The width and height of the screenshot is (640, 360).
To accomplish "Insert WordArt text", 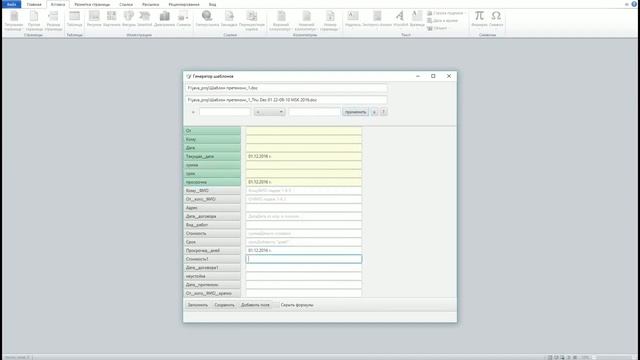I will [400, 19].
